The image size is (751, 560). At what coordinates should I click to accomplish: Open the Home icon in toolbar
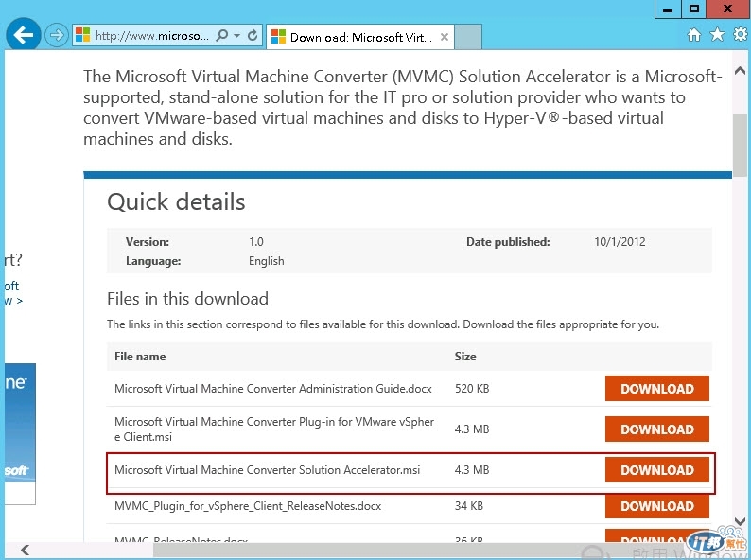click(x=694, y=34)
